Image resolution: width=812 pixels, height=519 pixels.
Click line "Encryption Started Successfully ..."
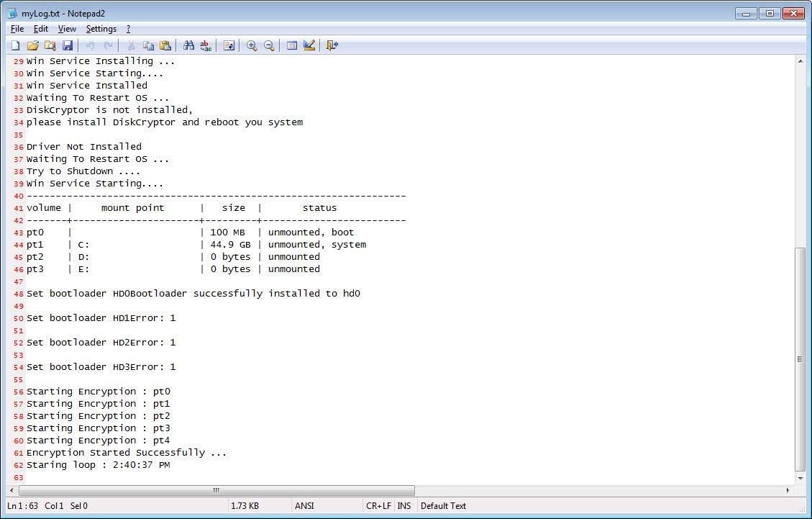click(x=127, y=453)
